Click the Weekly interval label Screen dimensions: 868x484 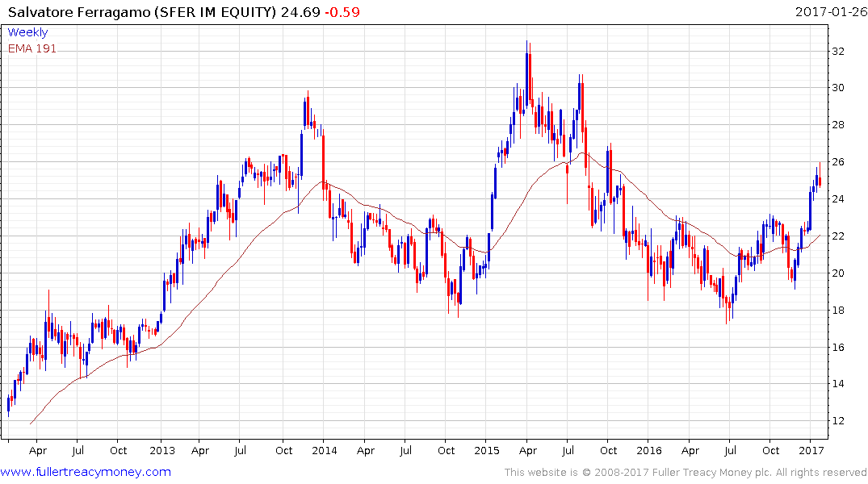pos(27,32)
